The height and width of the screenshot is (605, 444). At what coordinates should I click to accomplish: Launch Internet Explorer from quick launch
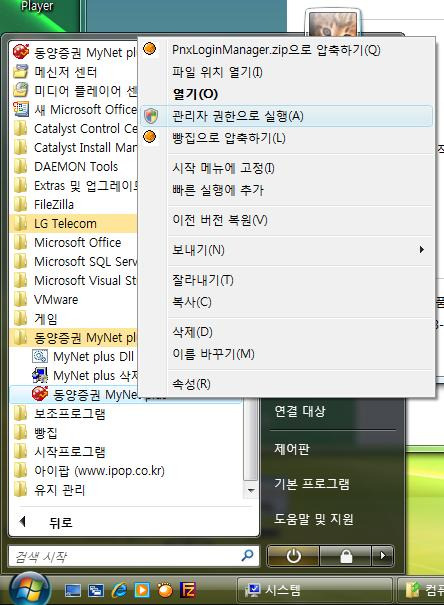(119, 590)
